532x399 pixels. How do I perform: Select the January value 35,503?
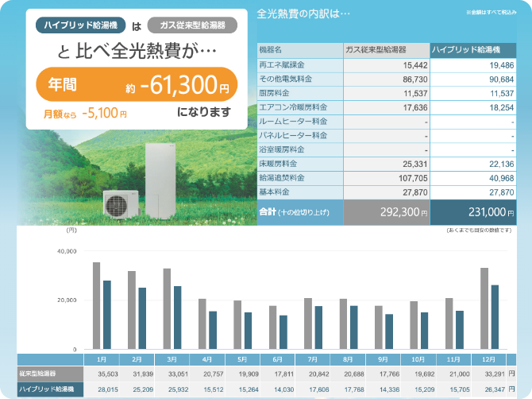108,374
